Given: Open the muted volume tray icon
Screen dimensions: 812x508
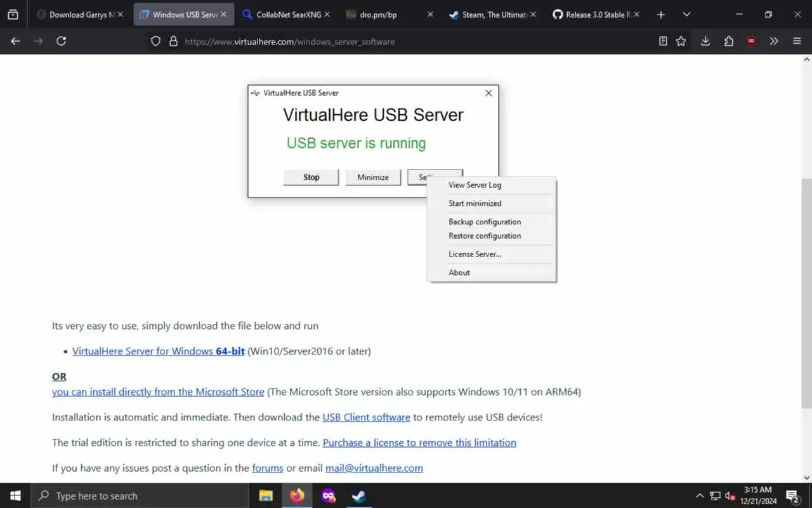Looking at the screenshot, I should click(730, 496).
